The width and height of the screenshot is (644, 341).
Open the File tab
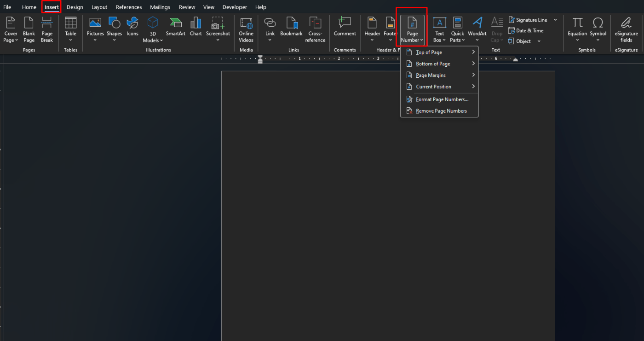(7, 7)
